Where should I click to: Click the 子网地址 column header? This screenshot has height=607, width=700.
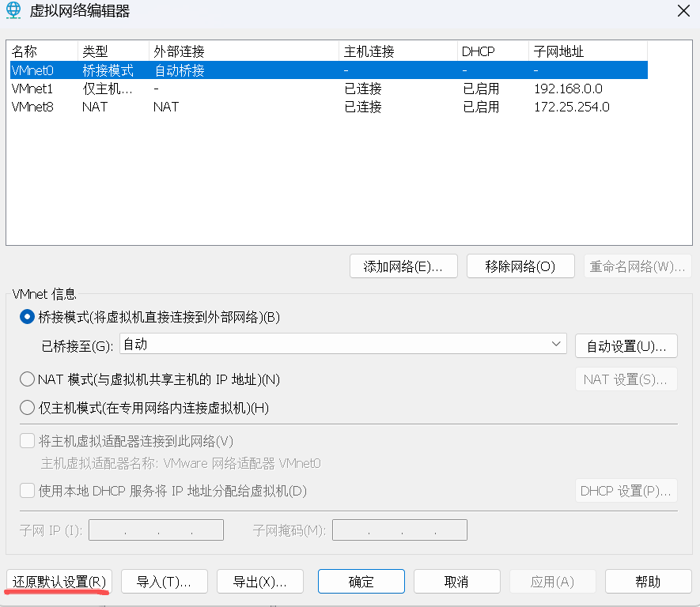point(588,51)
